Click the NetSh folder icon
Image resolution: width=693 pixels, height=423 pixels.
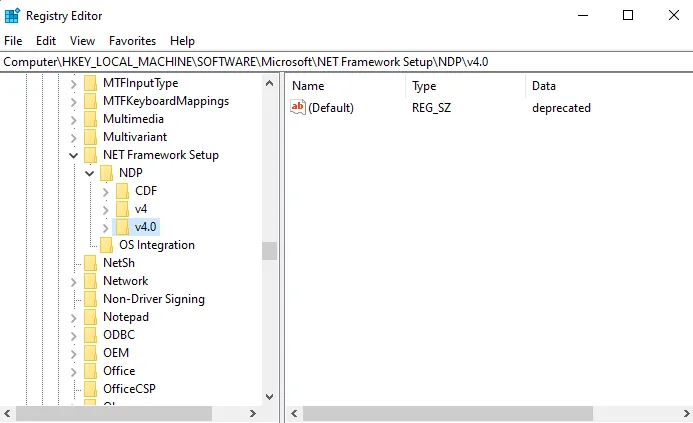90,263
